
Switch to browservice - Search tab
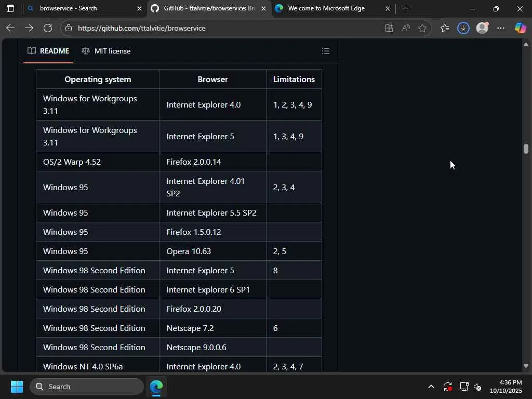click(85, 8)
